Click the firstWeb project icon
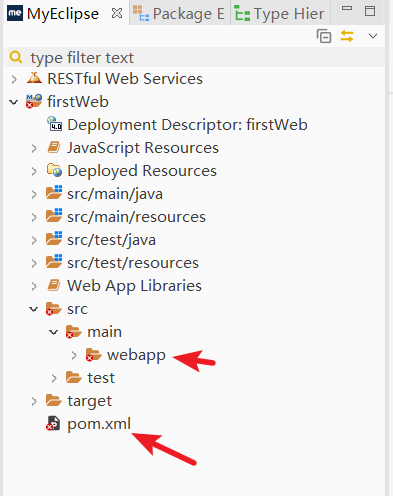 pos(34,101)
